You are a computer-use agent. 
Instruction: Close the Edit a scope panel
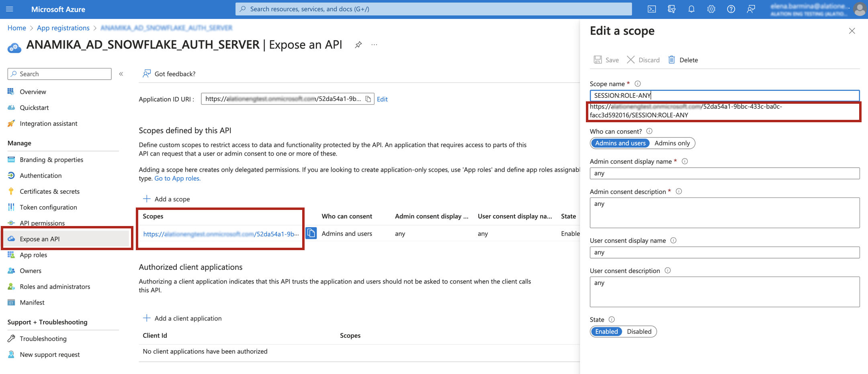point(852,31)
